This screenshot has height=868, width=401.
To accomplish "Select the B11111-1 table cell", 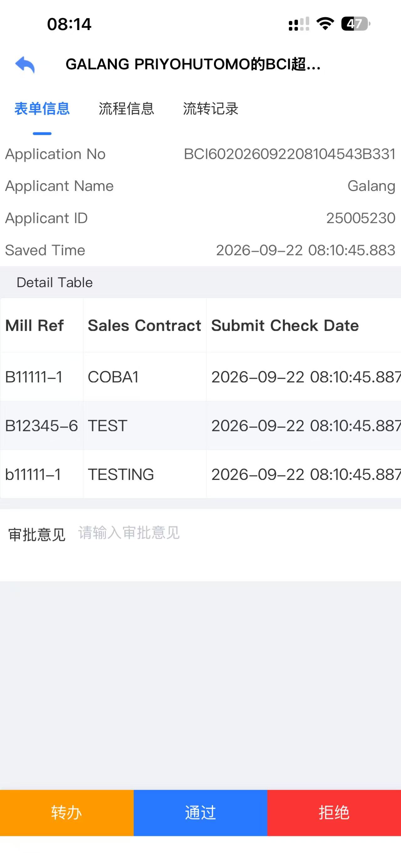I will coord(42,377).
